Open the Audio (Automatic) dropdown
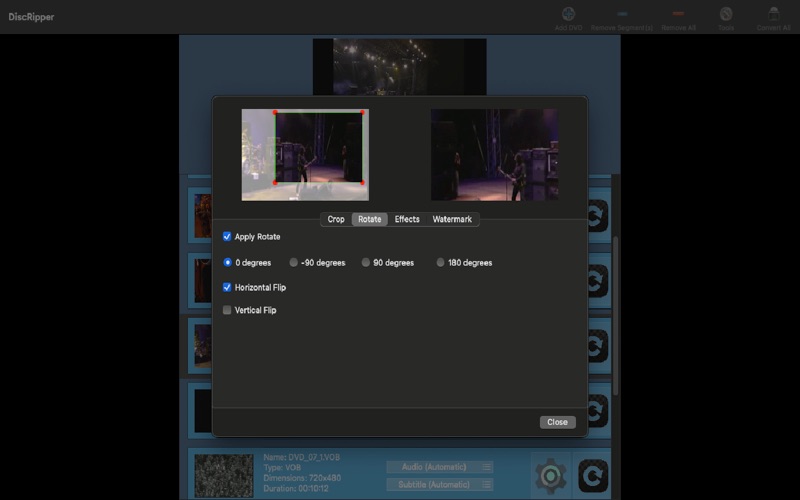 pyautogui.click(x=439, y=467)
